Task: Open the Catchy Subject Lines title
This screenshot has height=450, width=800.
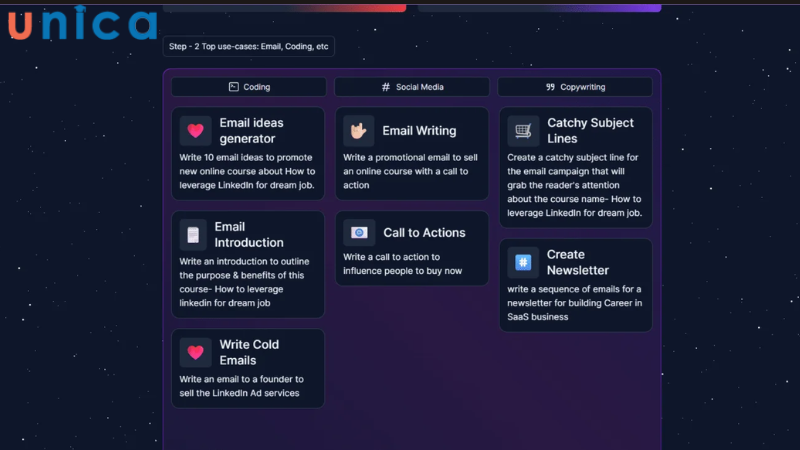Action: pyautogui.click(x=590, y=131)
